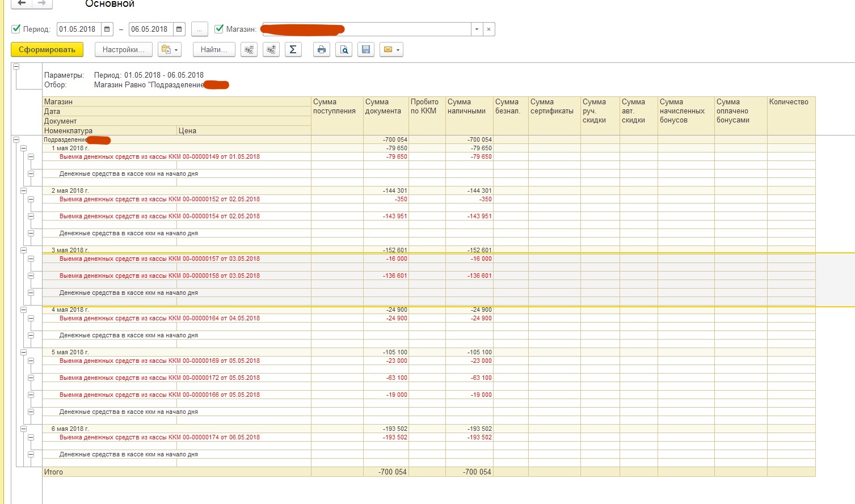Viewport: 855px width, 504px height.
Task: Click the expand all groups icon
Action: [271, 50]
